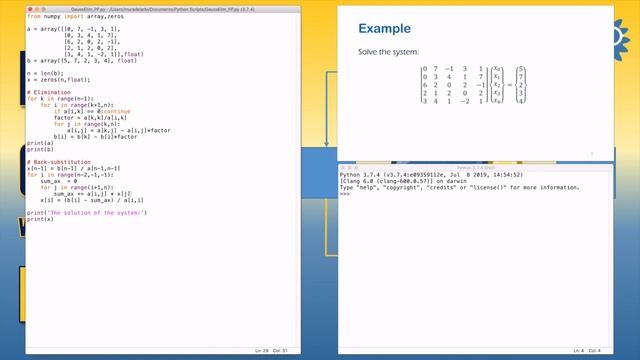Click the 'for k in range(n-1):' line
Viewport: 640px width, 360px height.
click(60, 98)
